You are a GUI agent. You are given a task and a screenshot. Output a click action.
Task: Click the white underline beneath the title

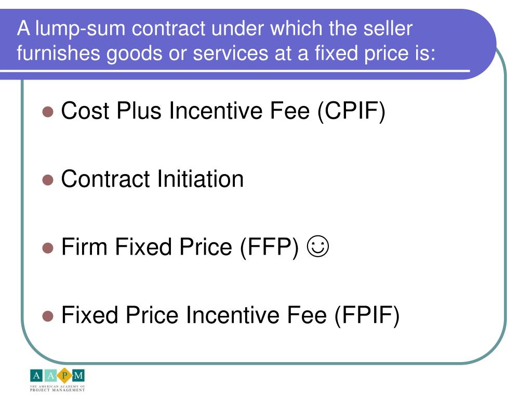(x=235, y=71)
